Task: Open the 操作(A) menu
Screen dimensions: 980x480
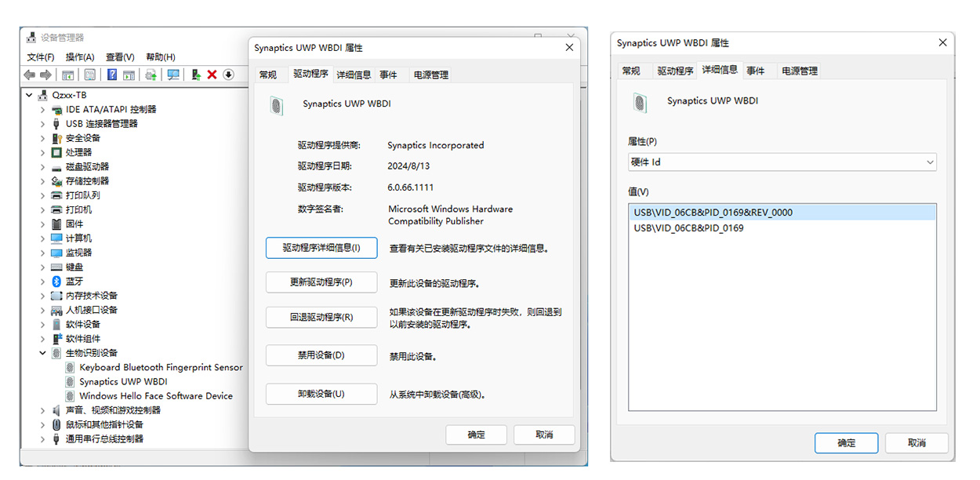Action: [80, 57]
